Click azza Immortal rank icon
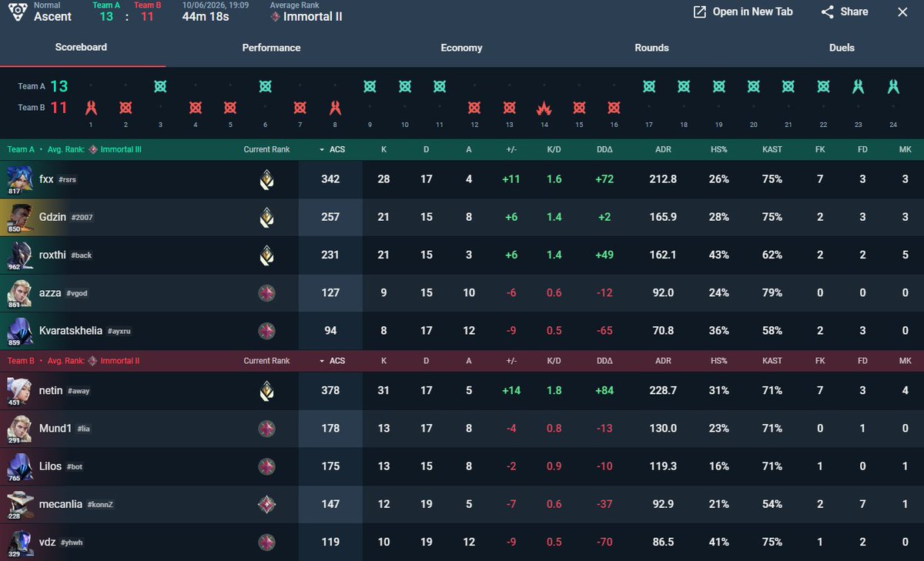924x561 pixels. 266,292
